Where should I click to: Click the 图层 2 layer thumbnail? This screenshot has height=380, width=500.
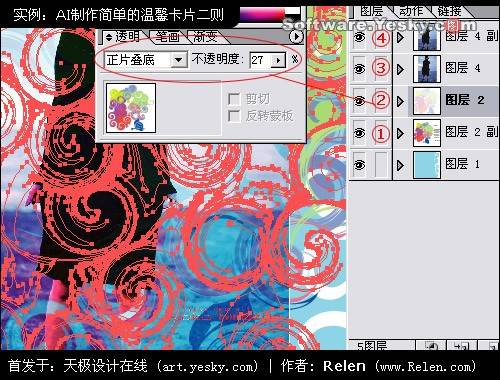point(427,101)
